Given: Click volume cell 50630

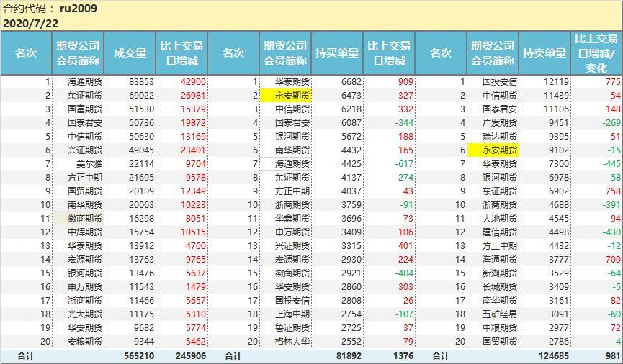Looking at the screenshot, I should [x=141, y=137].
